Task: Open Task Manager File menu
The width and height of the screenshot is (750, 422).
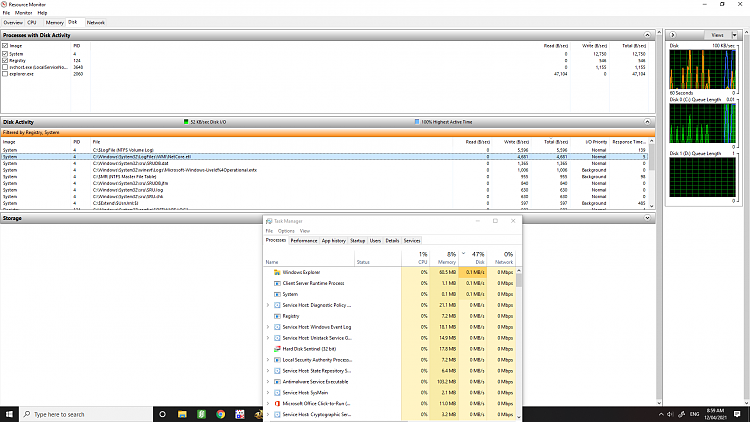Action: coord(269,231)
